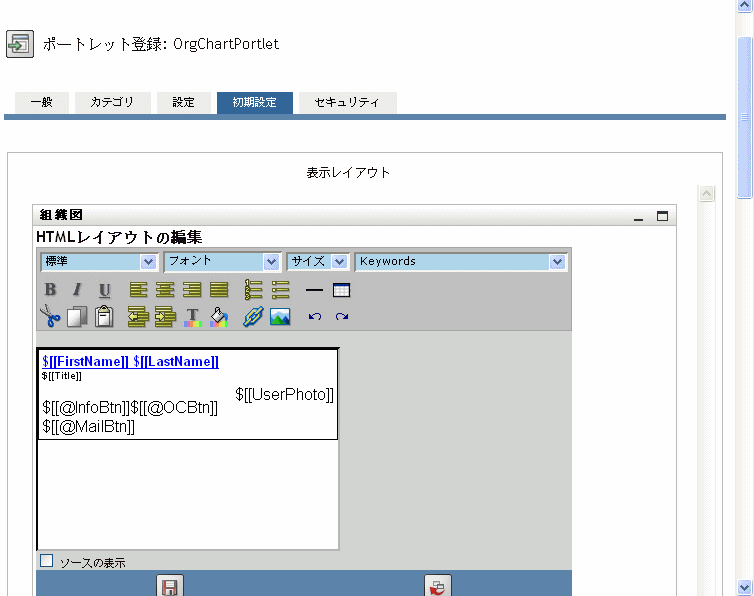754x596 pixels.
Task: Click the main page scrollbar thumb
Action: click(744, 117)
